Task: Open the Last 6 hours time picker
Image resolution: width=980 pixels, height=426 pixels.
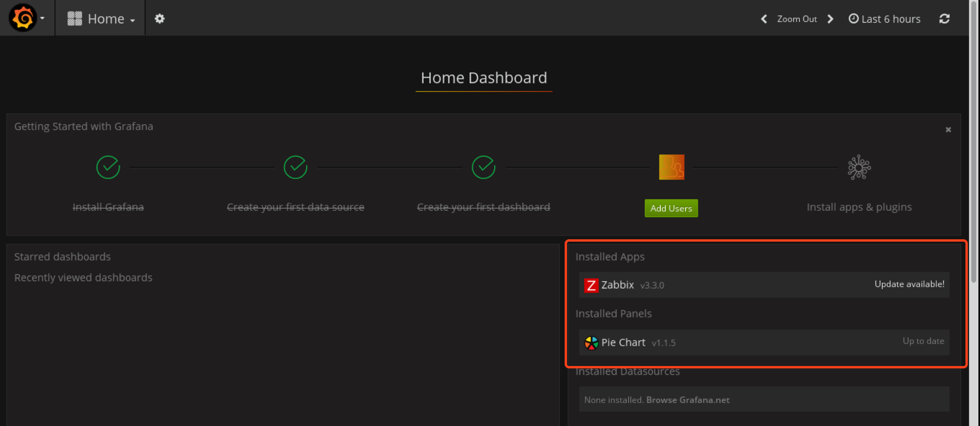Action: (885, 19)
